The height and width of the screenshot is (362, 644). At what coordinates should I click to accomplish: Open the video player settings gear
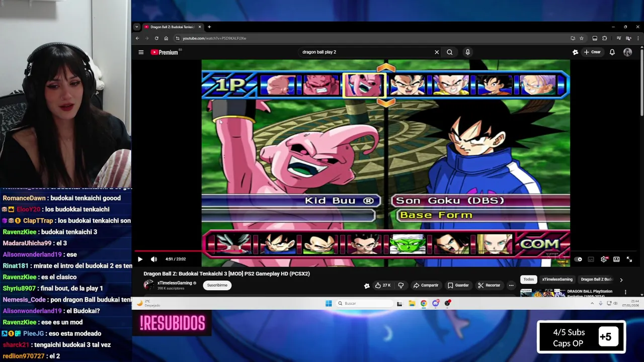[604, 259]
